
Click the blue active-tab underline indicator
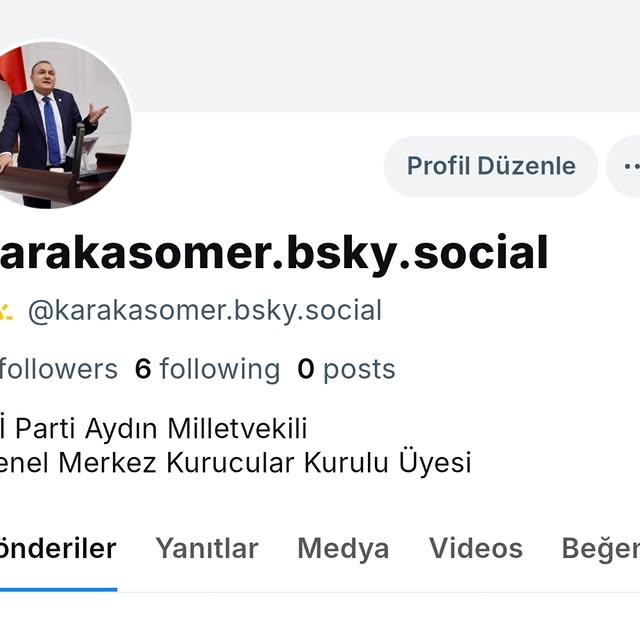coord(58,589)
